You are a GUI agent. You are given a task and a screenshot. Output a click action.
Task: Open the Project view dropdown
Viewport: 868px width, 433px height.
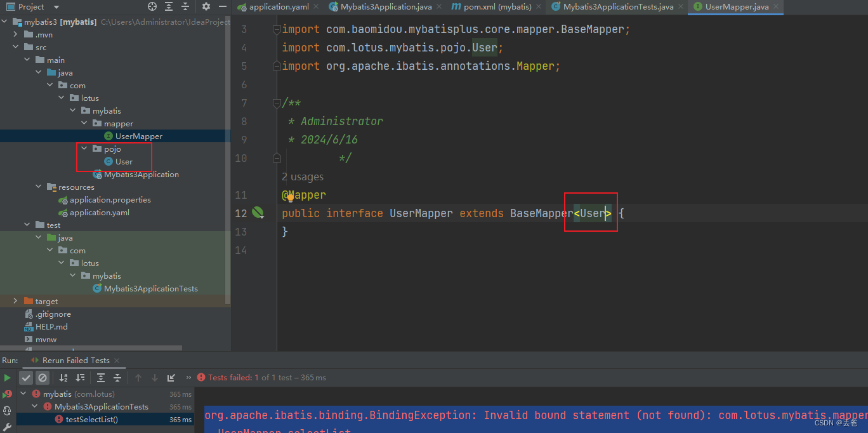56,7
